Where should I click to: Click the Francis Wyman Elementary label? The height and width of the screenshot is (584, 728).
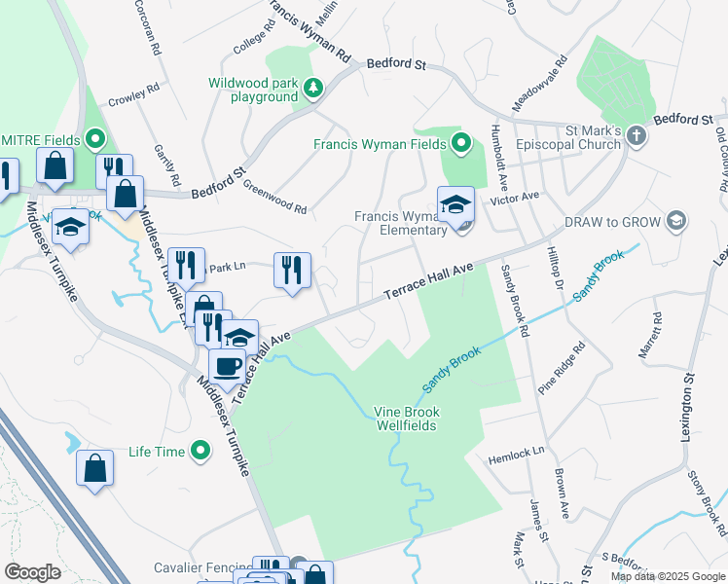click(x=399, y=223)
